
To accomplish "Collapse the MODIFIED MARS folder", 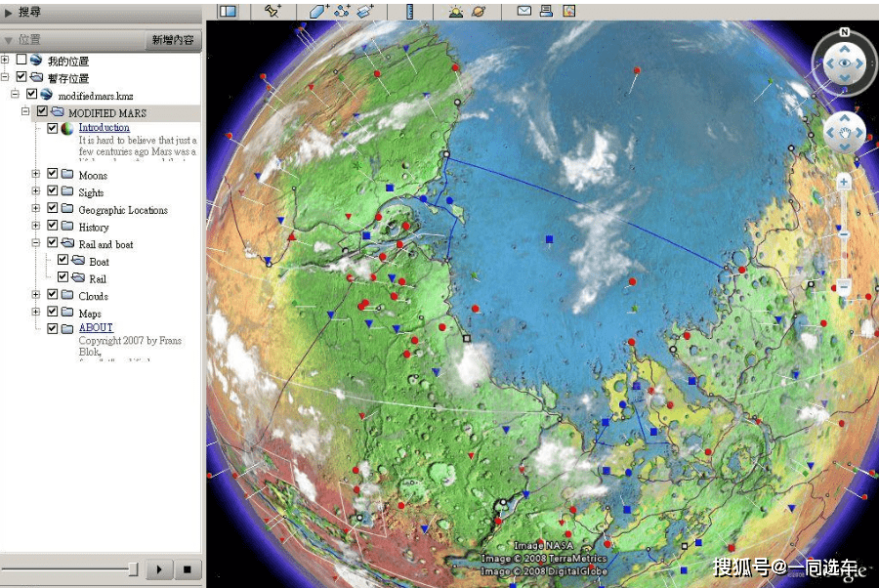I will [25, 111].
